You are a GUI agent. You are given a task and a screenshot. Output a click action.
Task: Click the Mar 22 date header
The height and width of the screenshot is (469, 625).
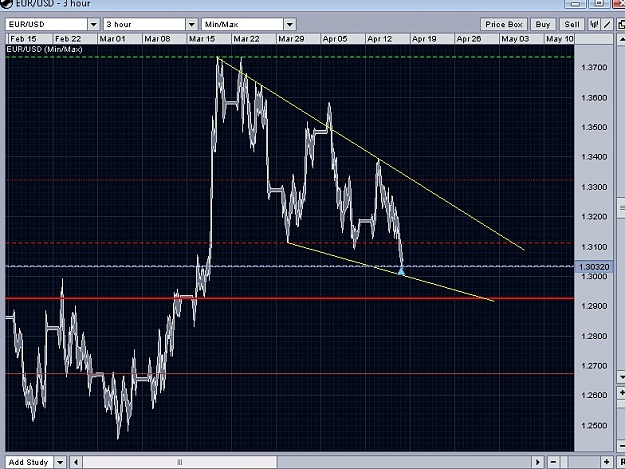click(x=246, y=39)
